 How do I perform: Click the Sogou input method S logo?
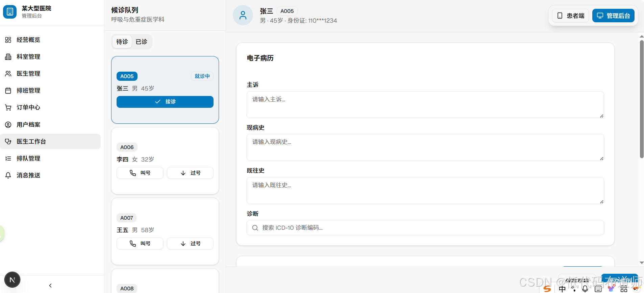(547, 289)
